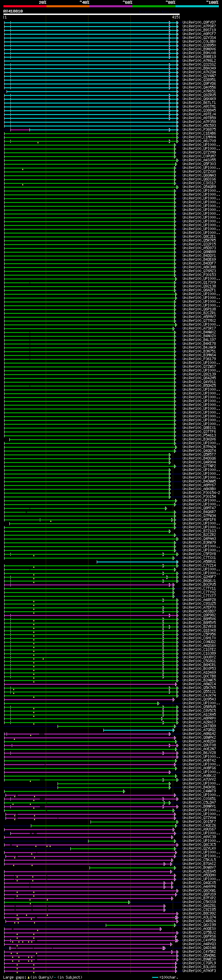
Task: Select the UniRef100_C1GTE2 label
Action: coord(199,649)
